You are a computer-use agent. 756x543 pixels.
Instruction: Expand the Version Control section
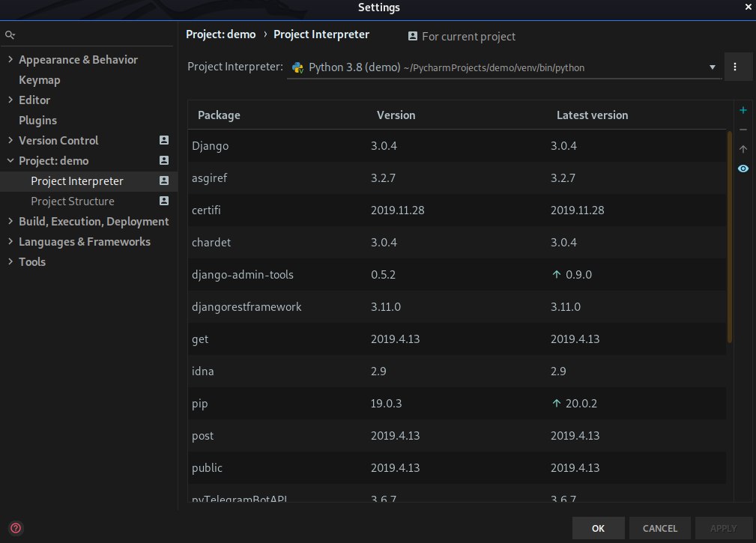tap(10, 140)
